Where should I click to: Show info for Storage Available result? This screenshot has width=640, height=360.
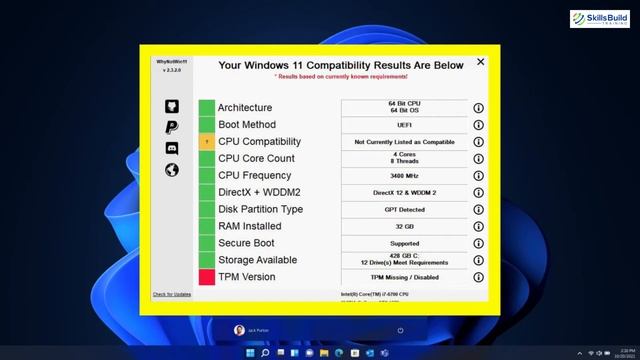[478, 260]
